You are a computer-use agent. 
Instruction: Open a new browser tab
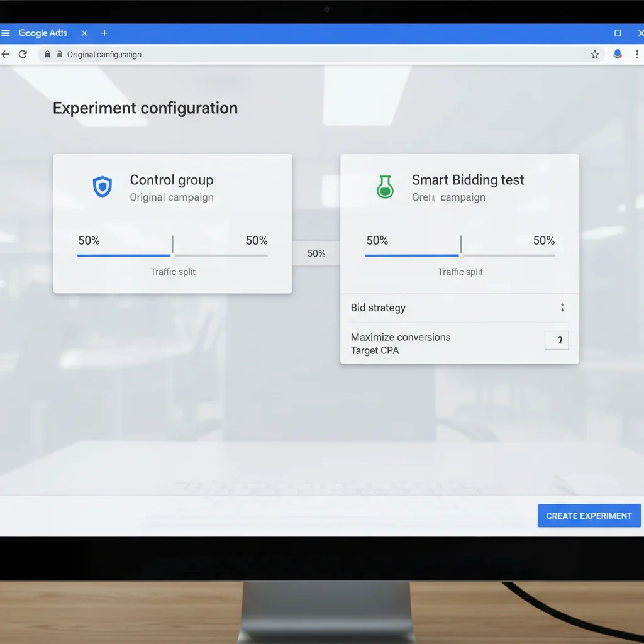click(104, 33)
